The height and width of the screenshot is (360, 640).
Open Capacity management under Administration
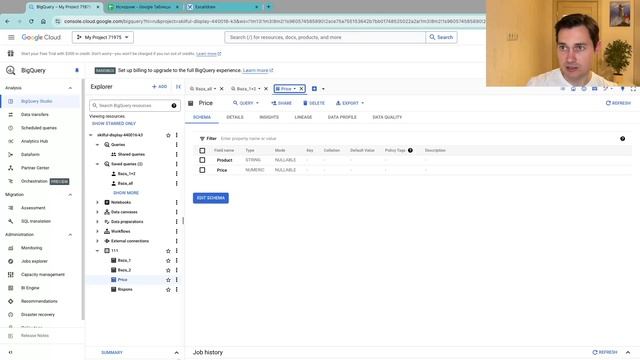[x=43, y=275]
